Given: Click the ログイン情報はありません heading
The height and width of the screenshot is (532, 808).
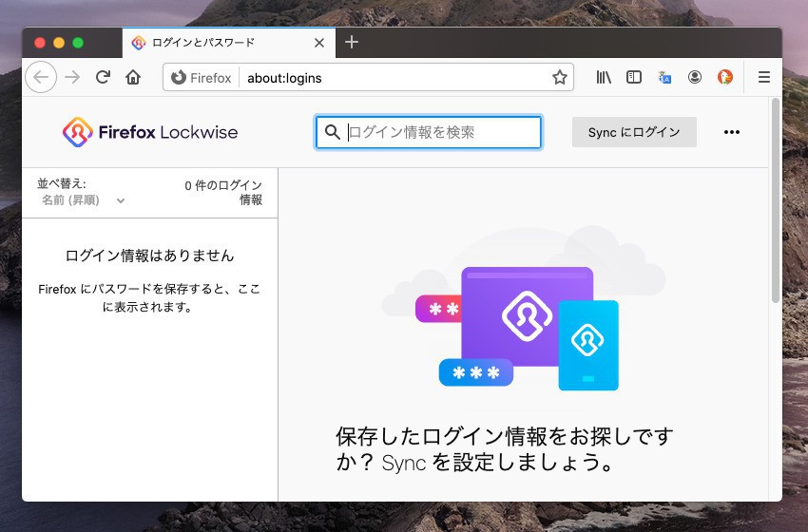Looking at the screenshot, I should 149,256.
